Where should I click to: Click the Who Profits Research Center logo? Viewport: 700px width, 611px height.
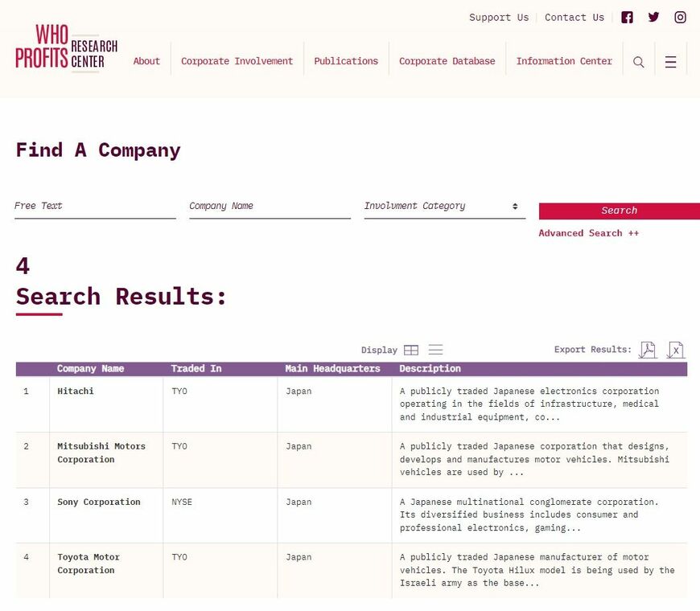point(66,48)
